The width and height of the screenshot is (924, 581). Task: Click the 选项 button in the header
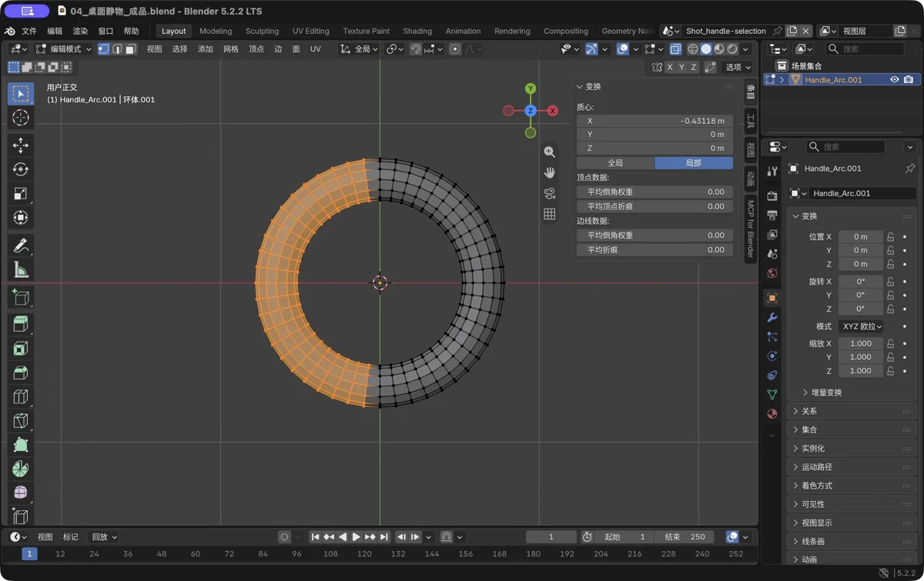coord(737,68)
